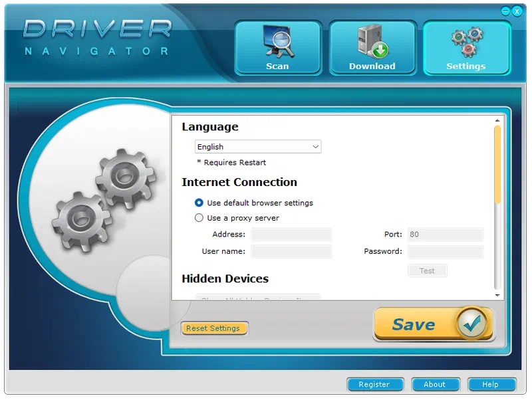The height and width of the screenshot is (400, 532).
Task: Open the About dialog
Action: [436, 385]
